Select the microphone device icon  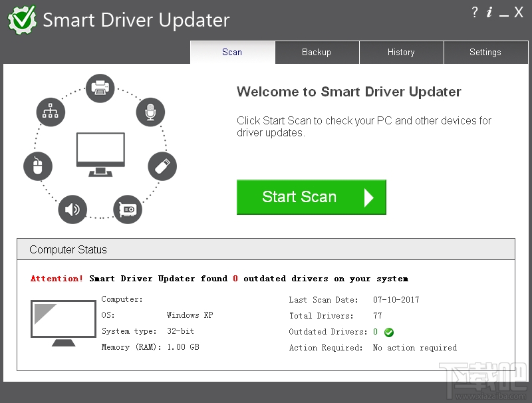coord(150,112)
